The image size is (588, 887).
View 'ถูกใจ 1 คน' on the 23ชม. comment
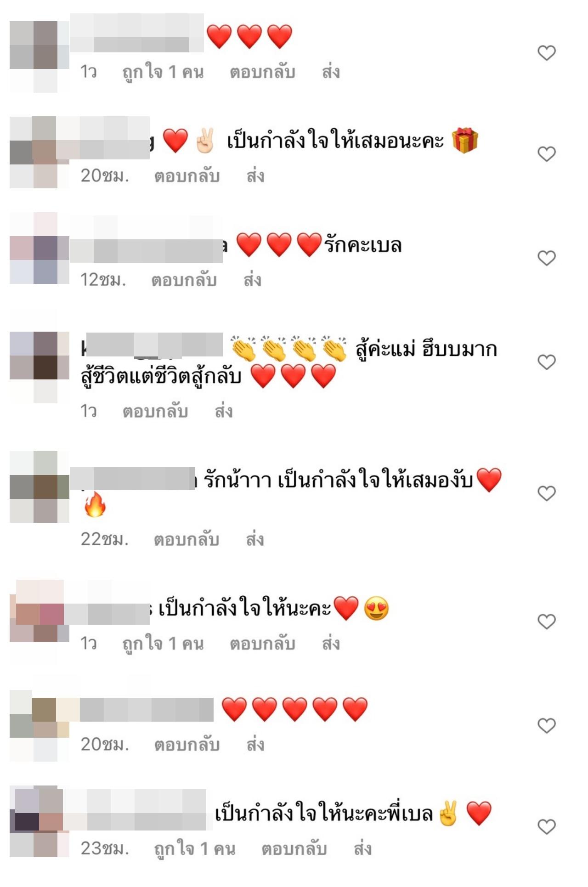pos(194,849)
